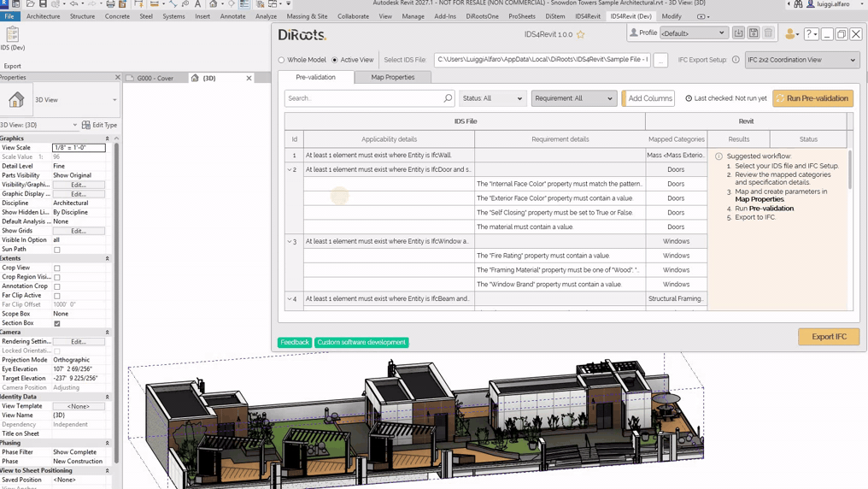This screenshot has width=868, height=489.
Task: Open the Requirement: All dropdown
Action: pos(574,98)
